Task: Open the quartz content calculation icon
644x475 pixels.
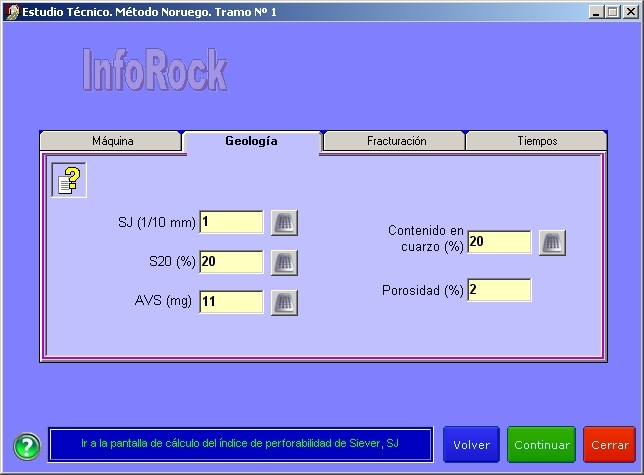Action: tap(552, 242)
